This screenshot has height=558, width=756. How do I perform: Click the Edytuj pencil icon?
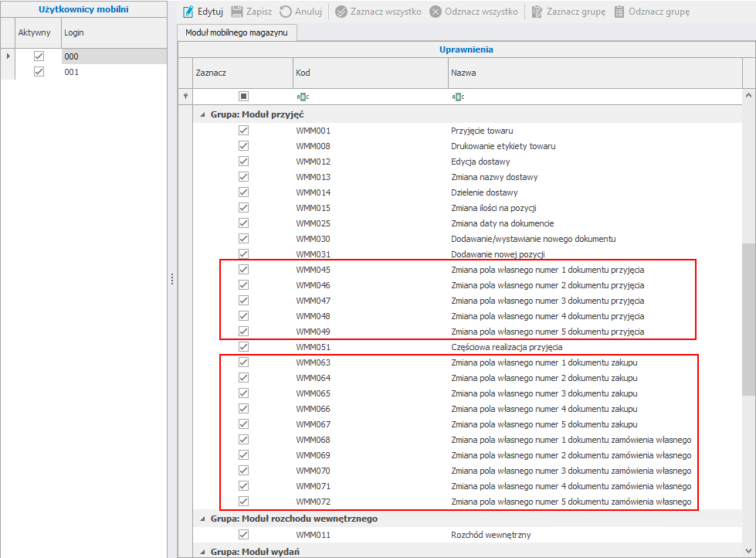[x=188, y=12]
